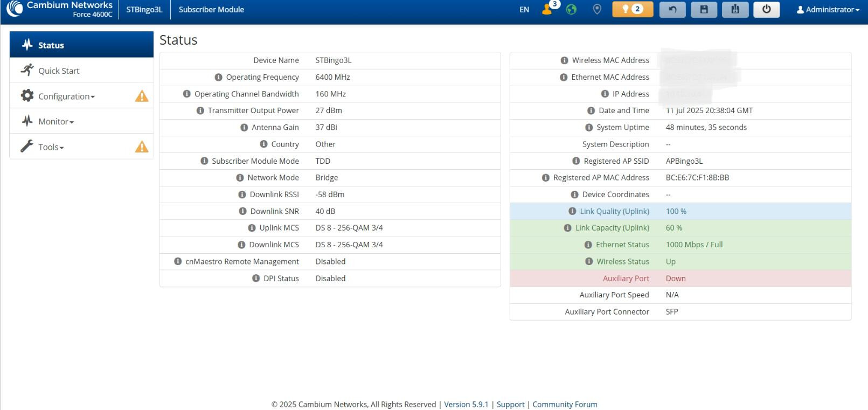The height and width of the screenshot is (410, 868).
Task: Click info icon beside Date and Time
Action: pos(591,110)
